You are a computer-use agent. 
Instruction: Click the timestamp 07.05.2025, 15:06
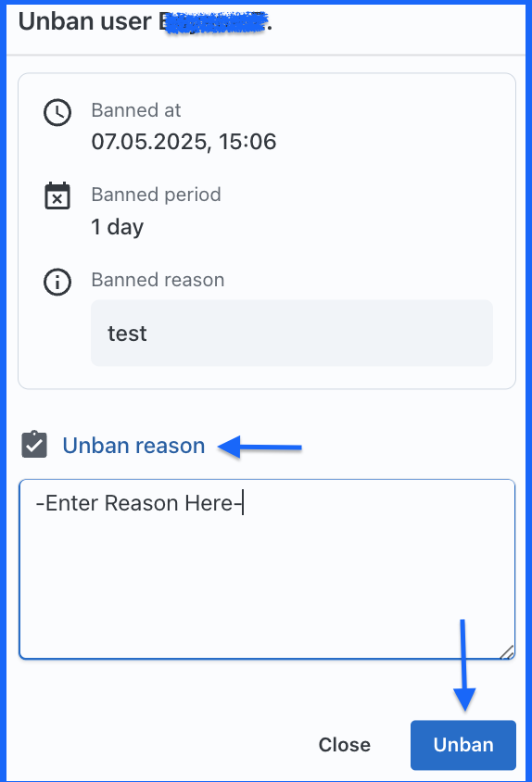click(184, 142)
